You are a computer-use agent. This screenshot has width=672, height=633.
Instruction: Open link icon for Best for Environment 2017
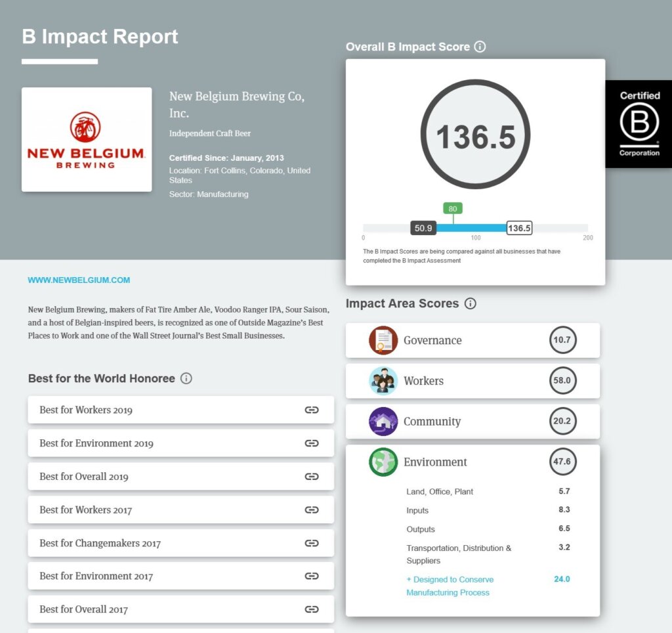[312, 576]
